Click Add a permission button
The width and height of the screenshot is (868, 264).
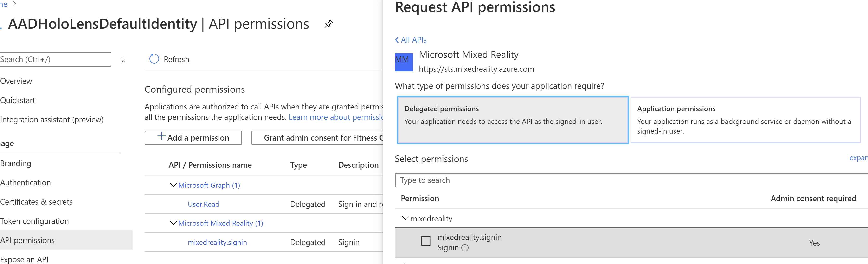[193, 138]
